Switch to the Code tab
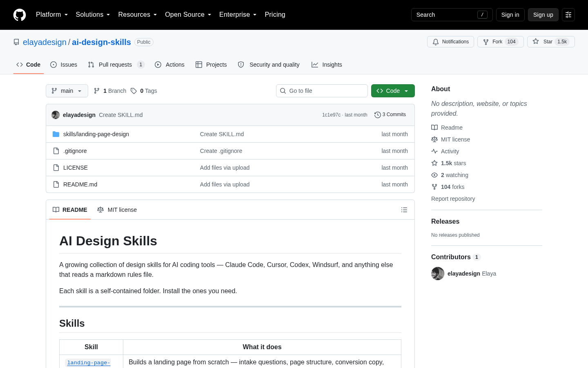588x368 pixels. click(29, 65)
